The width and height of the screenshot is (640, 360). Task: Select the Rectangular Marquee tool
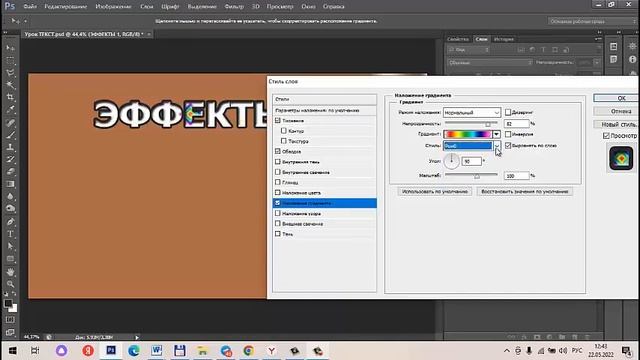[x=10, y=60]
